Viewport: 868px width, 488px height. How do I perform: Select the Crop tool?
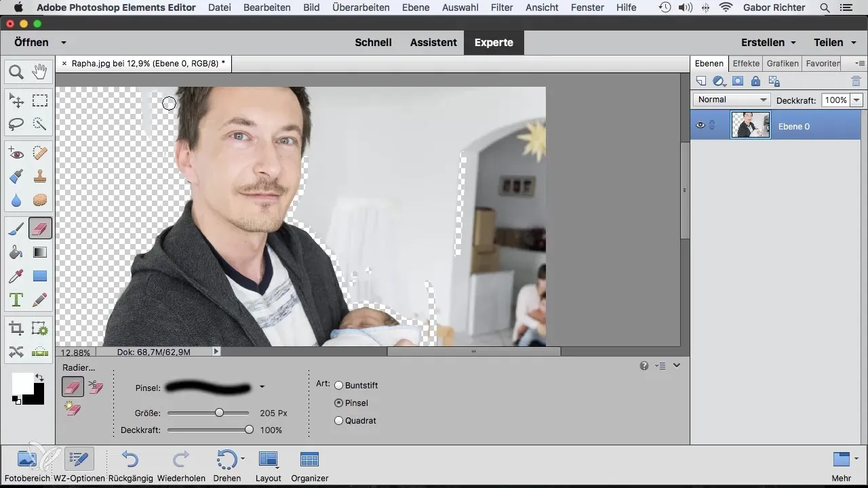pos(16,329)
